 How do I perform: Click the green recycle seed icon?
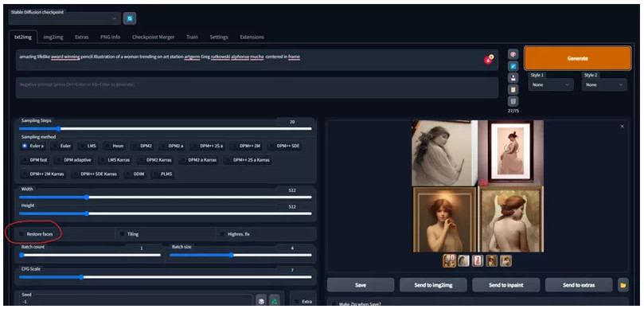(x=275, y=301)
